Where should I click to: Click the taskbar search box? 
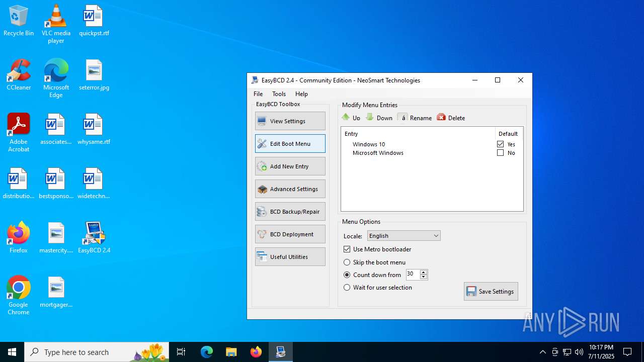click(97, 352)
